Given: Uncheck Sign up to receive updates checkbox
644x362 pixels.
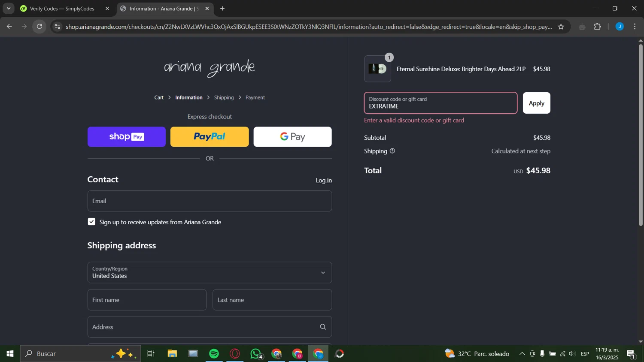Looking at the screenshot, I should [91, 222].
